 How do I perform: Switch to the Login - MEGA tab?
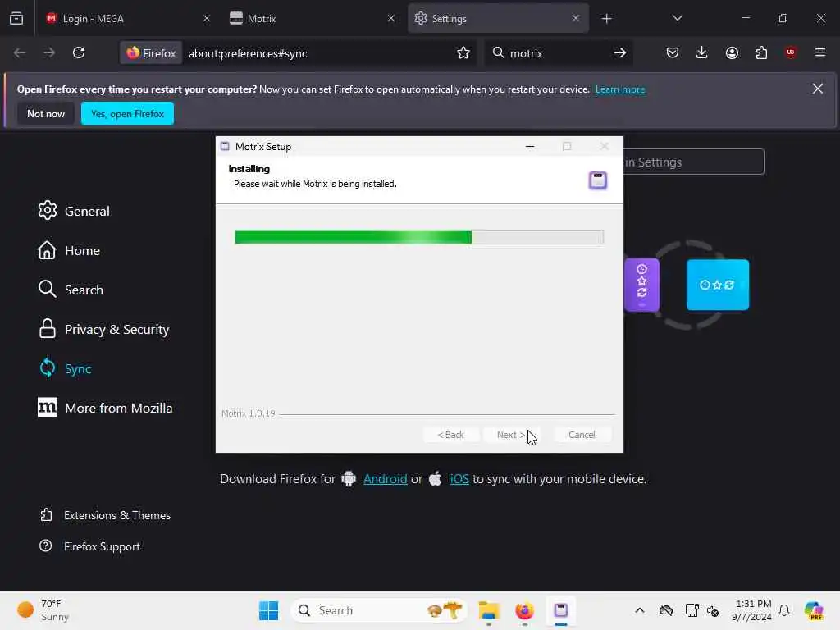pos(127,18)
